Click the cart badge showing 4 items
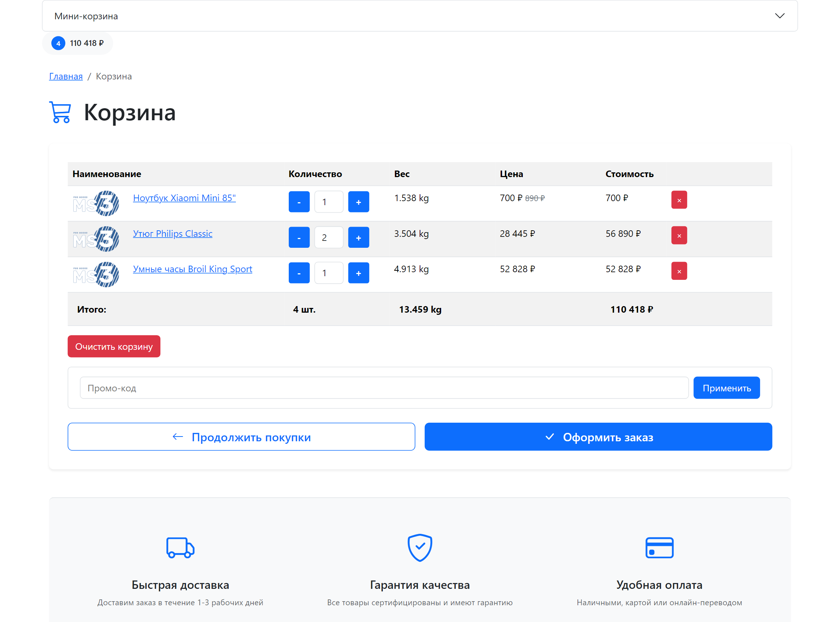Viewport: 840px width, 622px height. [58, 43]
